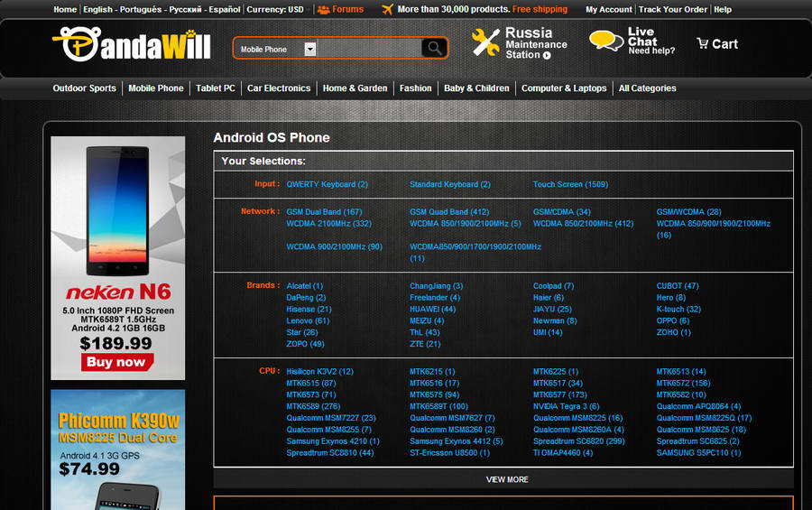Open the Phicomm K390w ad banner

click(118, 450)
